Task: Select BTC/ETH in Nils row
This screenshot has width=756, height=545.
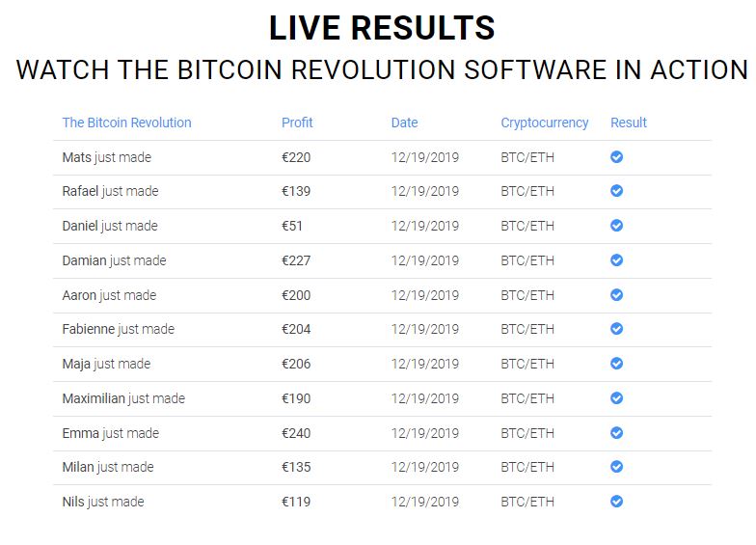Action: [x=527, y=502]
